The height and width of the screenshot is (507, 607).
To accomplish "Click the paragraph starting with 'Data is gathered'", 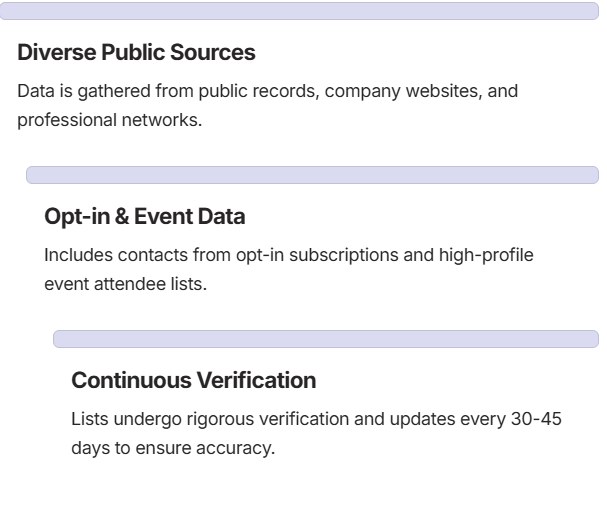I will tap(267, 105).
